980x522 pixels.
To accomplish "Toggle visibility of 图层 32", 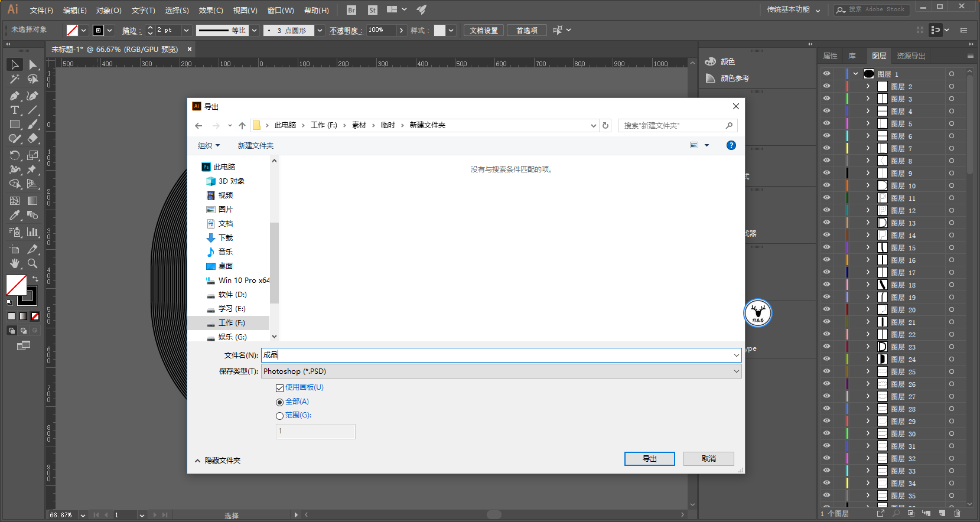I will (826, 458).
